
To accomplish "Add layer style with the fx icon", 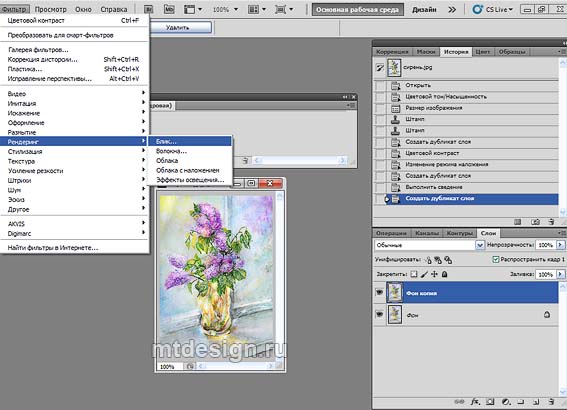I will click(475, 402).
